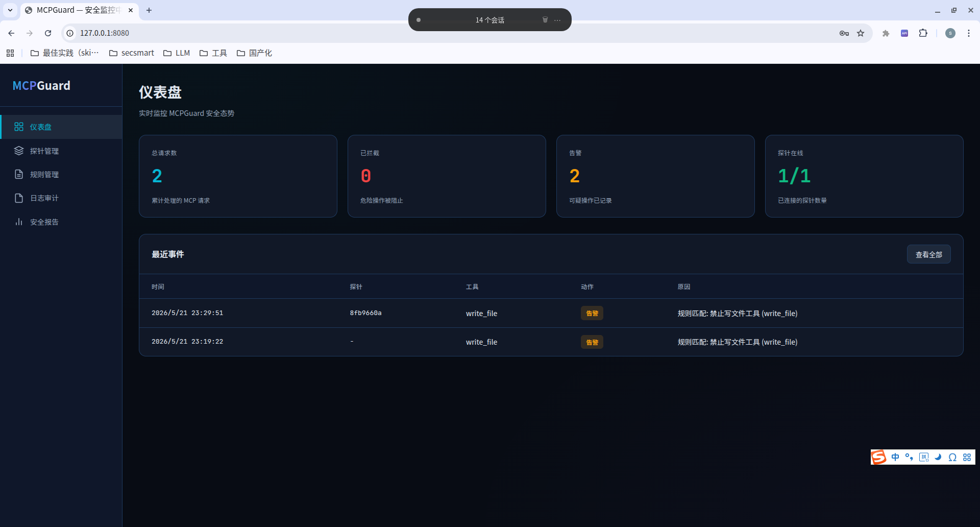Open the Chrome extensions puzzle icon

pos(923,33)
